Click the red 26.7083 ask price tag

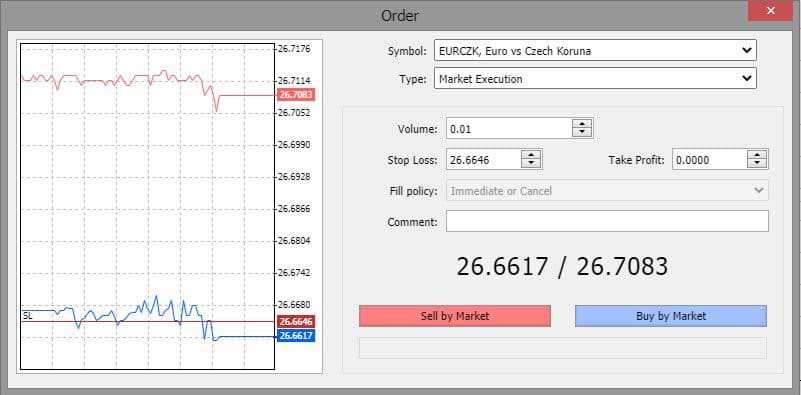tap(296, 95)
